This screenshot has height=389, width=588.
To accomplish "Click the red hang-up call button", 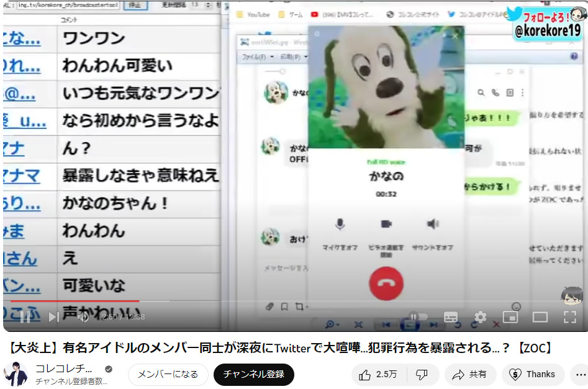I will click(386, 284).
